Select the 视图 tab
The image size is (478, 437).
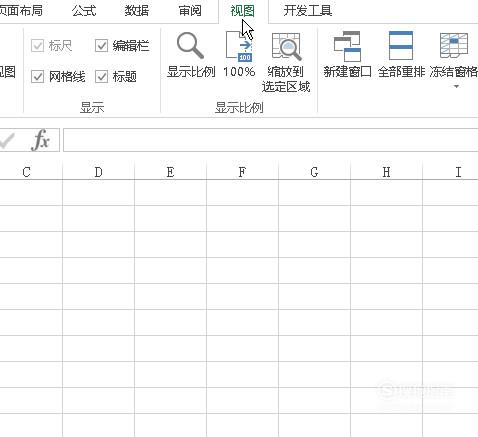(x=243, y=11)
